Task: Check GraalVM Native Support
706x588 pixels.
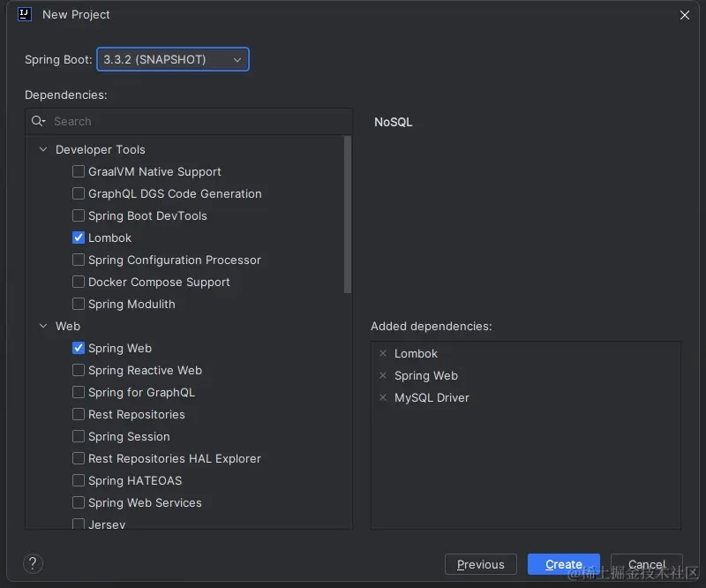Action: coord(79,171)
